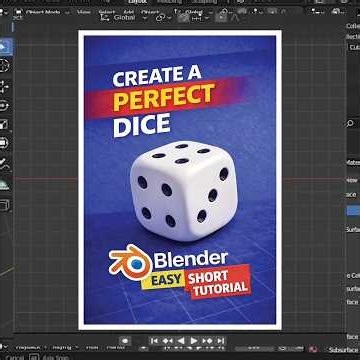Viewport: 360px width, 360px height.
Task: Open the View menu in viewport header
Action: [83, 12]
